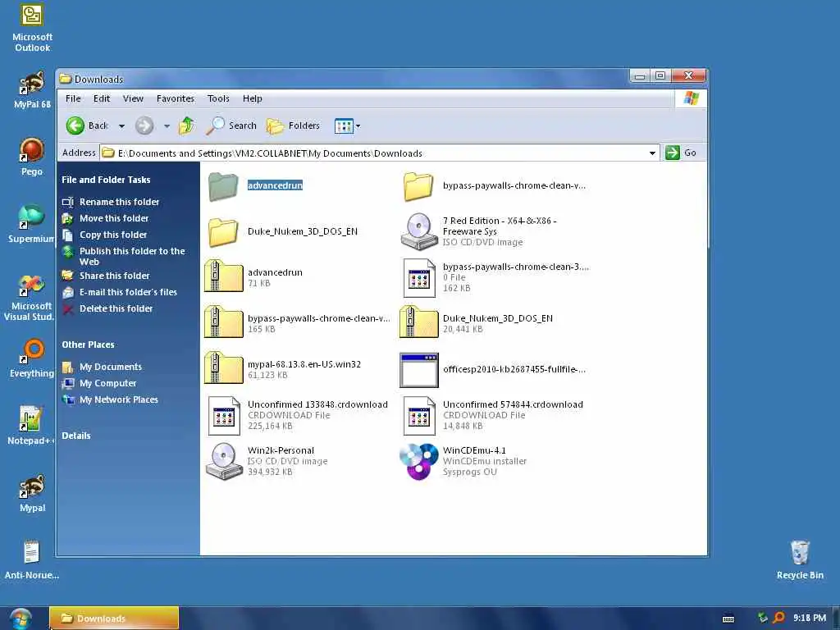Click the Start button orb
The width and height of the screenshot is (840, 630).
pyautogui.click(x=21, y=619)
